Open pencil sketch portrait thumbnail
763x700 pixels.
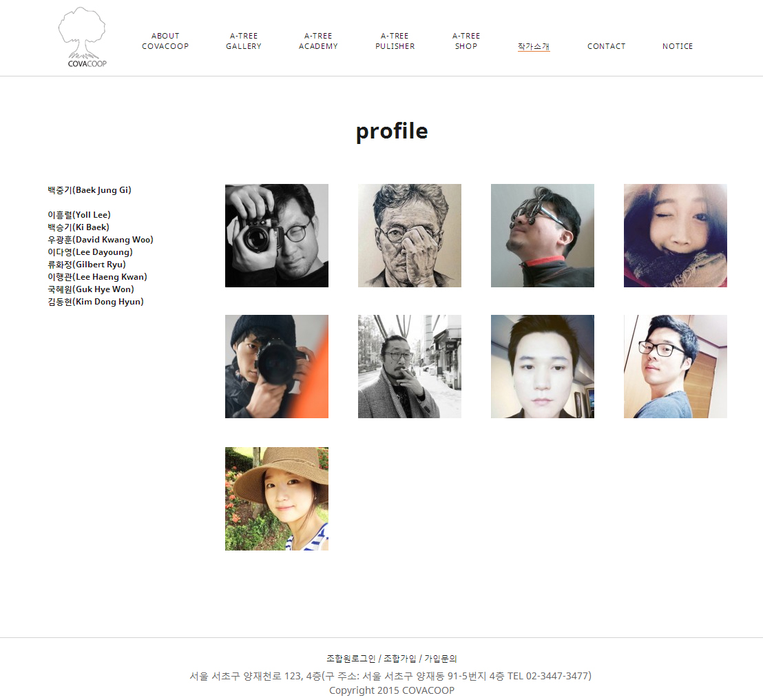coord(410,236)
